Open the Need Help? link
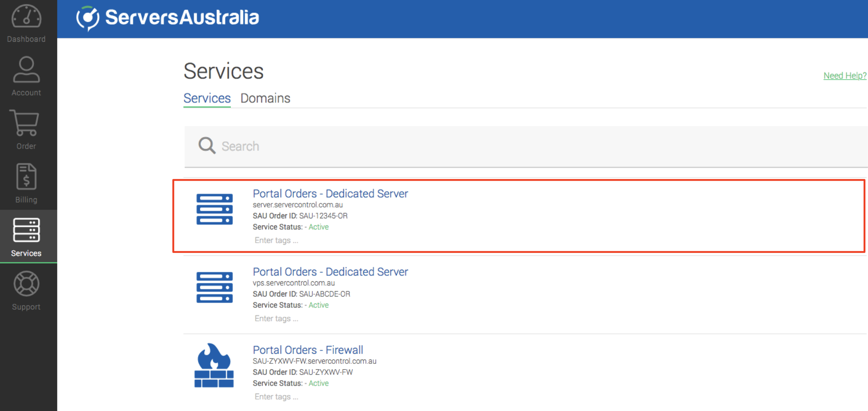 844,76
